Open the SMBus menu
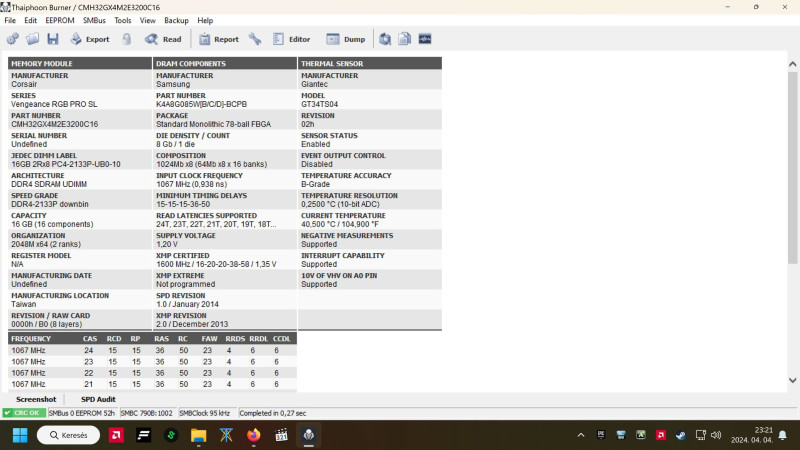 [x=94, y=20]
